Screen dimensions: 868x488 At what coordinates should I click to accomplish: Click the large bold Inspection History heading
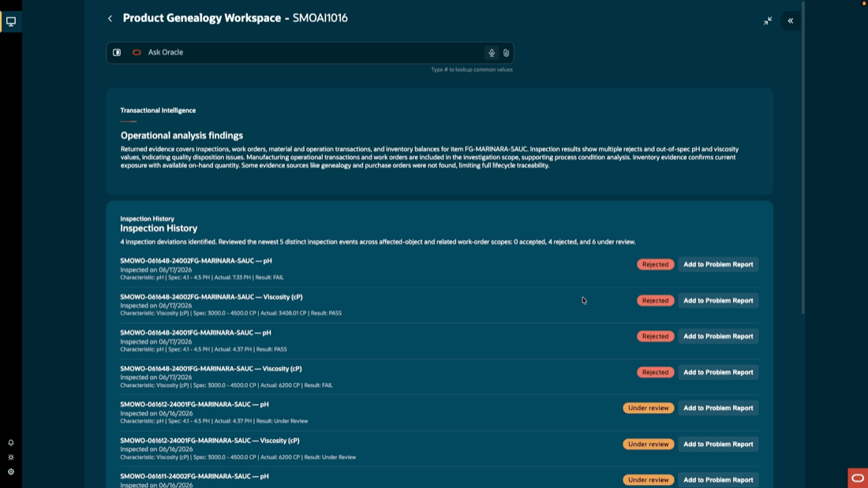point(159,228)
